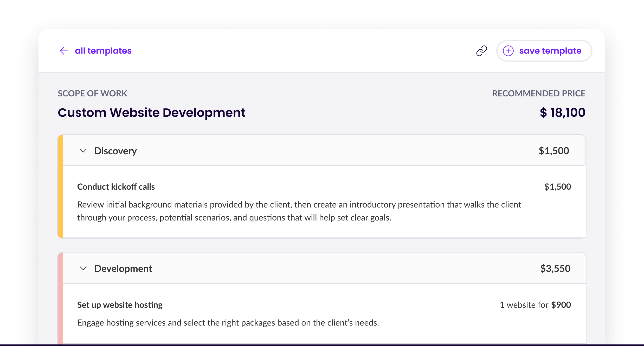Click the yellow Discovery color bar
The height and width of the screenshot is (346, 644).
pos(60,186)
